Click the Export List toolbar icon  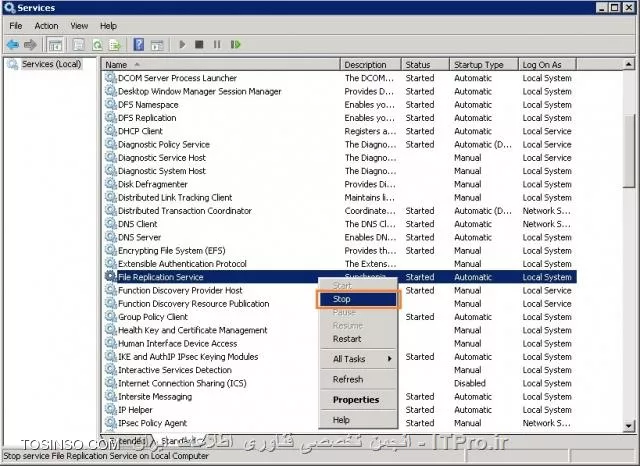115,44
